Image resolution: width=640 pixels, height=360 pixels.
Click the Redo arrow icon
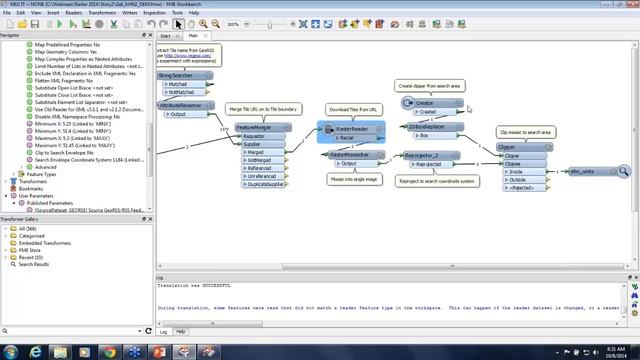click(x=164, y=24)
